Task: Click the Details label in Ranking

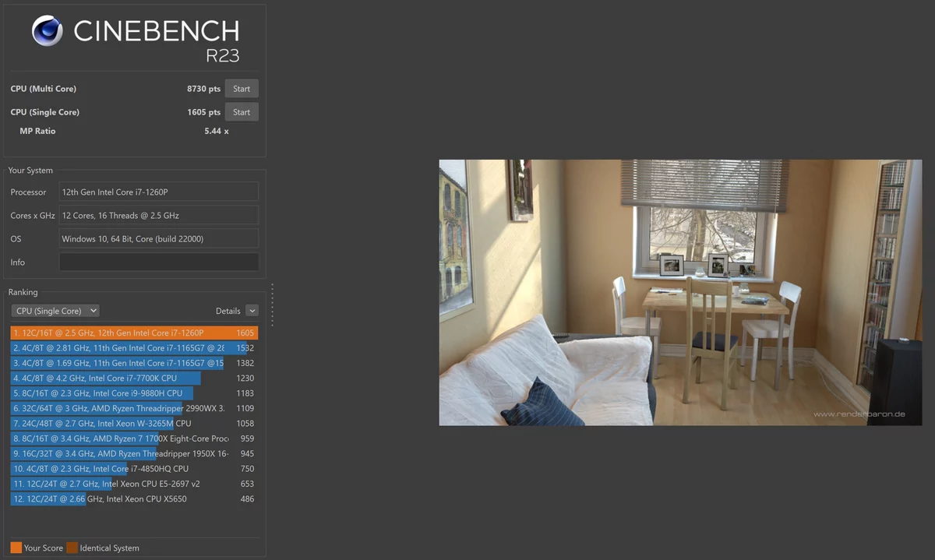Action: pos(228,311)
